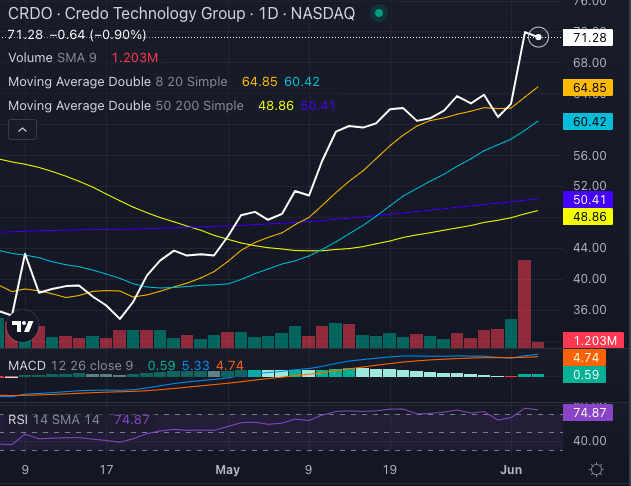Click the TradingView logo badge

pyautogui.click(x=23, y=326)
